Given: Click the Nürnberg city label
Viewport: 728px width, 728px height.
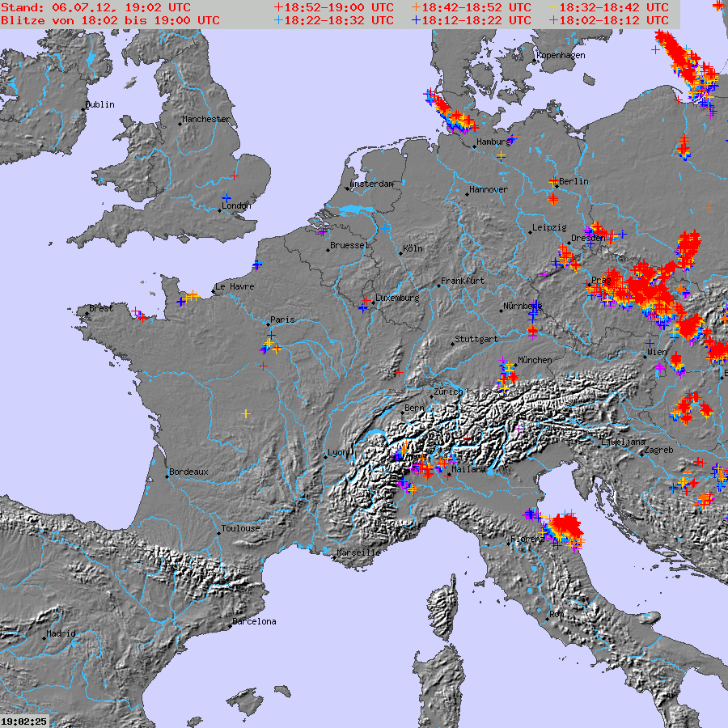Looking at the screenshot, I should (x=523, y=307).
